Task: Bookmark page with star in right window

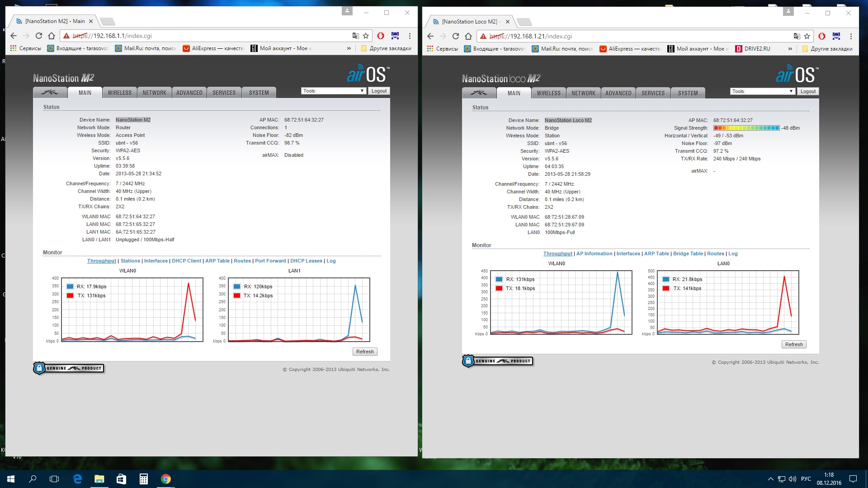Action: 807,36
